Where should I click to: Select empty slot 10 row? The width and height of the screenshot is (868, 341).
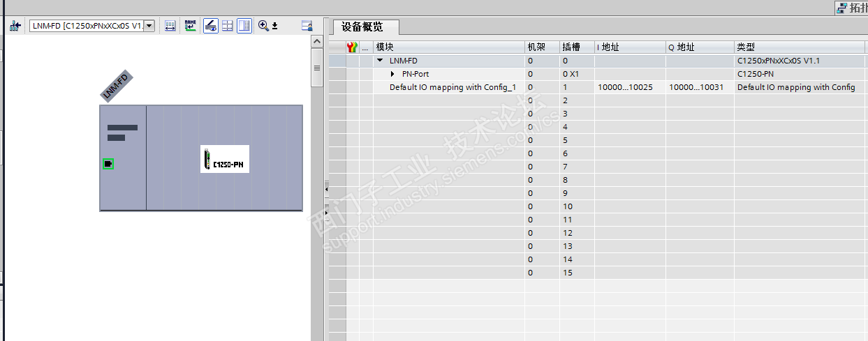tap(598, 206)
